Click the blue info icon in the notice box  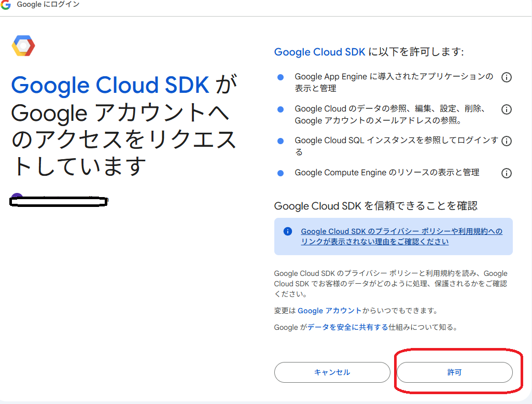[x=287, y=231]
